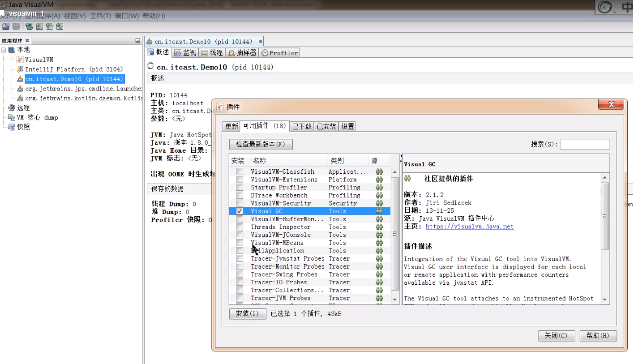Collapse the 本地 tree node

tap(4, 50)
